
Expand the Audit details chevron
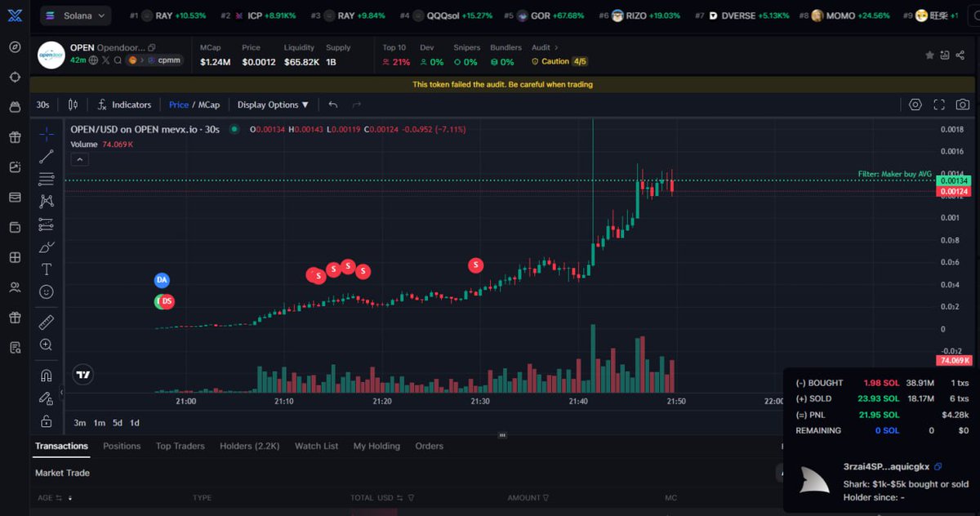(x=556, y=48)
